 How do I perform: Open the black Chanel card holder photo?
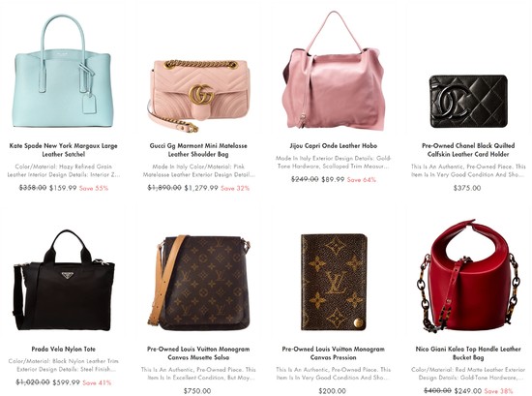468,102
